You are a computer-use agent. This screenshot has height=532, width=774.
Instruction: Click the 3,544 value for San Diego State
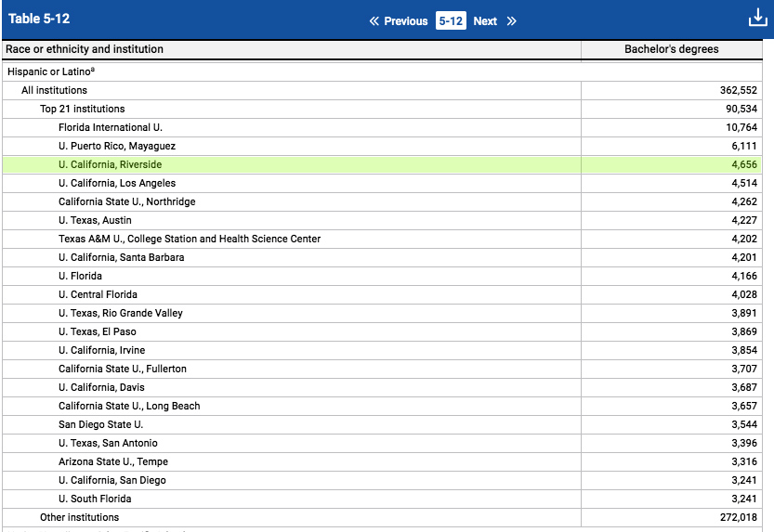(744, 425)
